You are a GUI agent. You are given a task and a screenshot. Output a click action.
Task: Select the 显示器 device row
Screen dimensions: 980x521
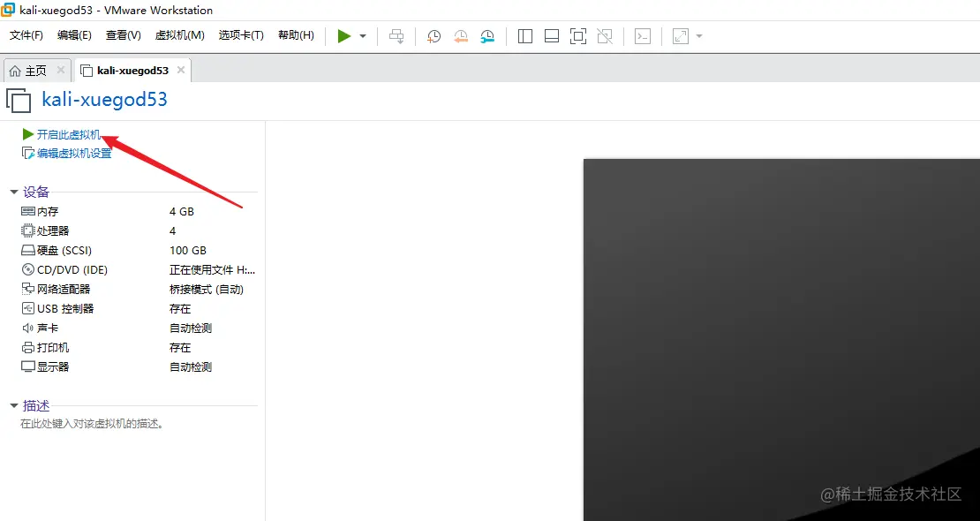click(x=139, y=366)
